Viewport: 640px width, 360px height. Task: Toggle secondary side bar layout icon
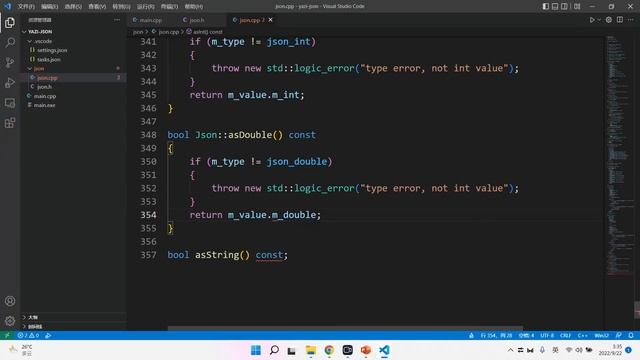[564, 6]
